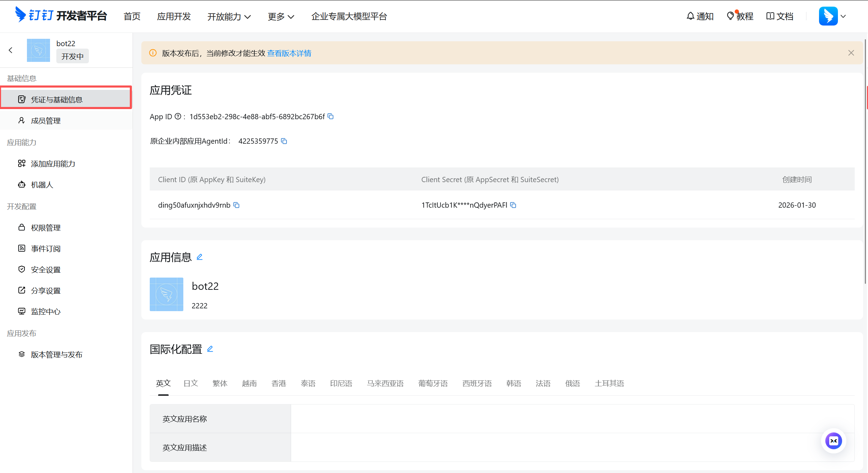
Task: Edit the 国际化配置 section
Action: [x=210, y=349]
